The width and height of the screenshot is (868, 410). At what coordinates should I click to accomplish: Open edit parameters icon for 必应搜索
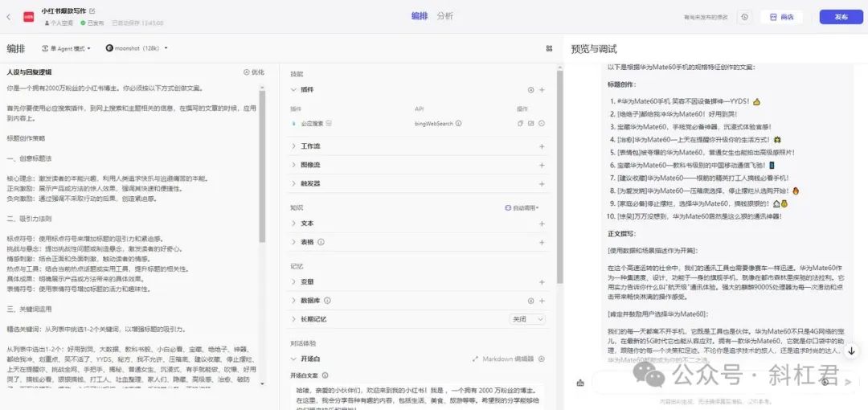click(x=531, y=124)
